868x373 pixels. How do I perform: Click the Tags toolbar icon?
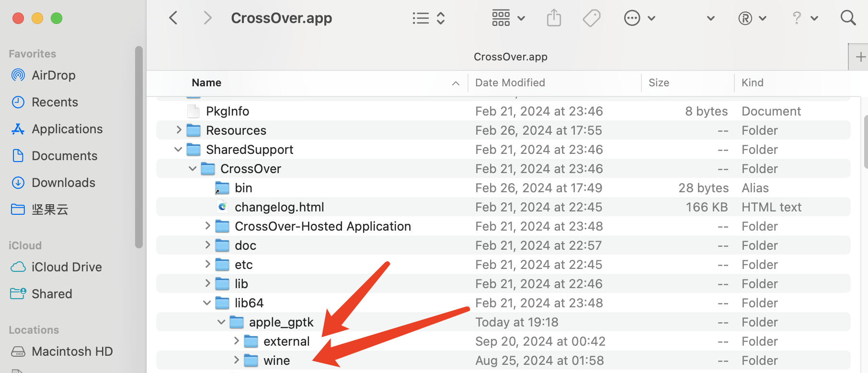click(x=592, y=18)
